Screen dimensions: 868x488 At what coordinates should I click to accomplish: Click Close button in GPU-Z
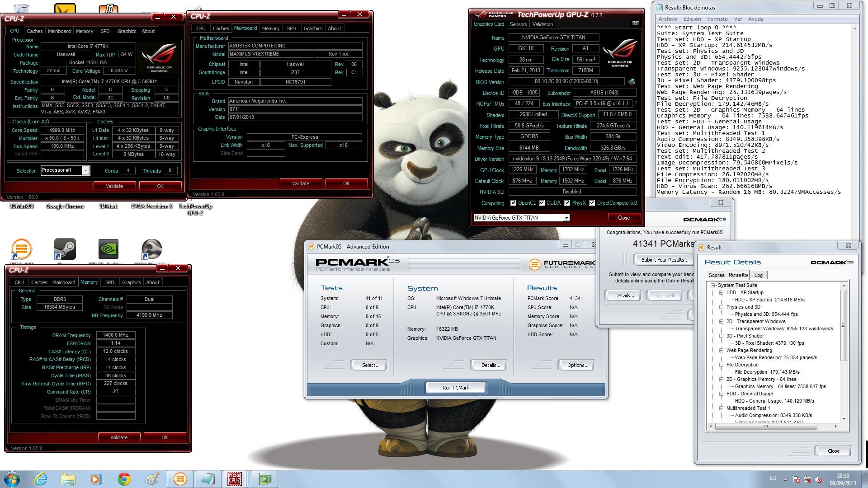(624, 218)
